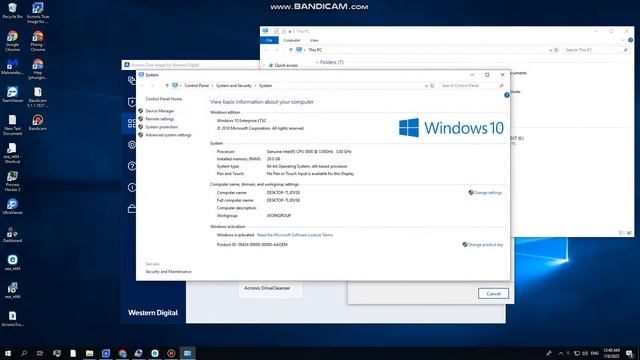640x360 pixels.
Task: Select Acronis DriveCleanser tool
Action: [x=267, y=288]
